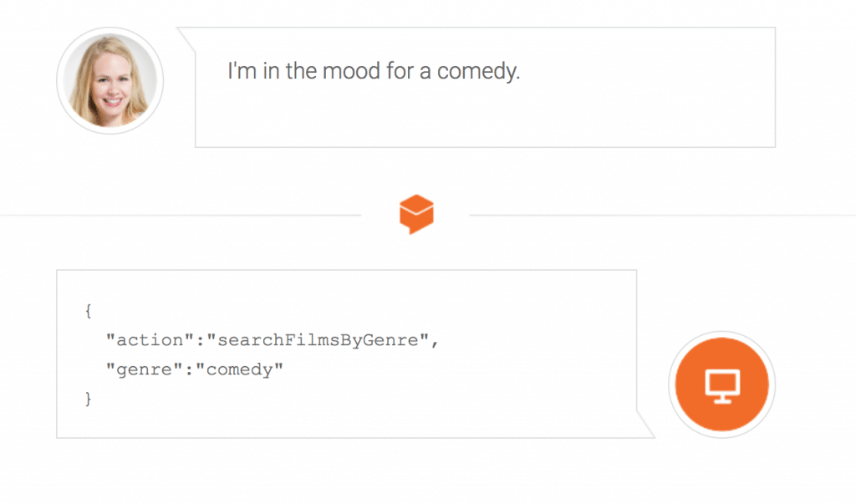Viewport: 856px width, 504px height.
Task: Click the closing curly brace in JSON
Action: click(x=88, y=399)
